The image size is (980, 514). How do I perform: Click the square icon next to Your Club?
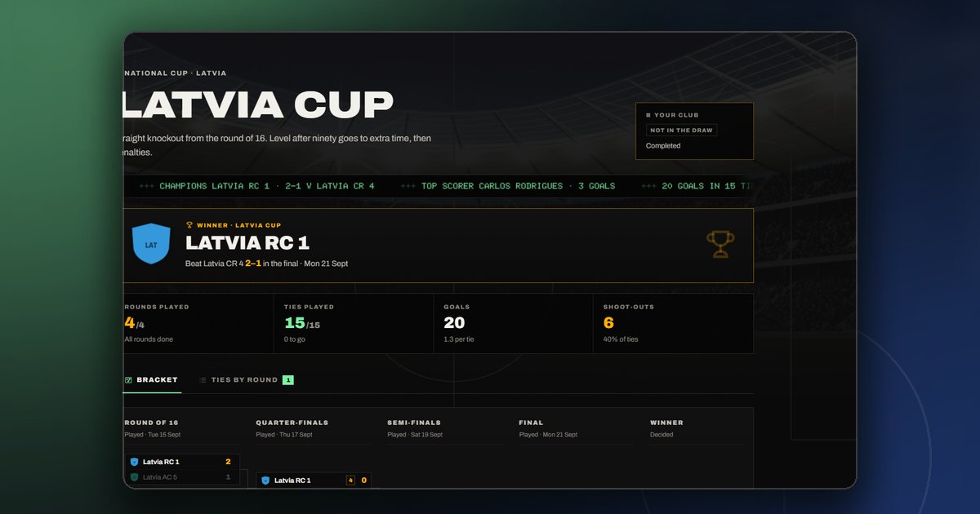(x=648, y=115)
